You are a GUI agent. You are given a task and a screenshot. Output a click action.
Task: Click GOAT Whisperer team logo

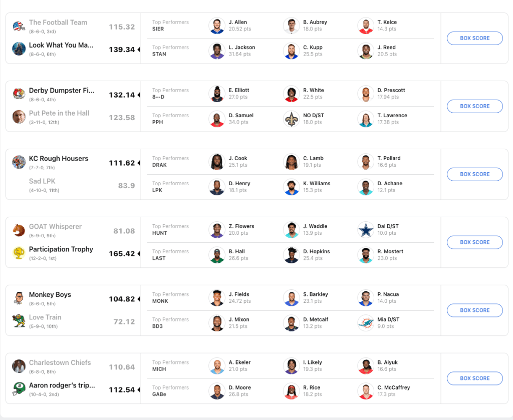pos(19,230)
